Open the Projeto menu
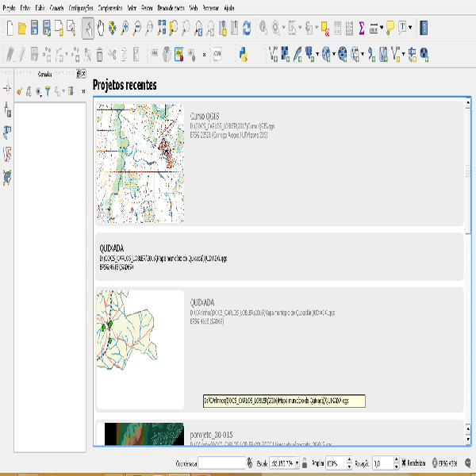This screenshot has height=476, width=476. click(9, 8)
